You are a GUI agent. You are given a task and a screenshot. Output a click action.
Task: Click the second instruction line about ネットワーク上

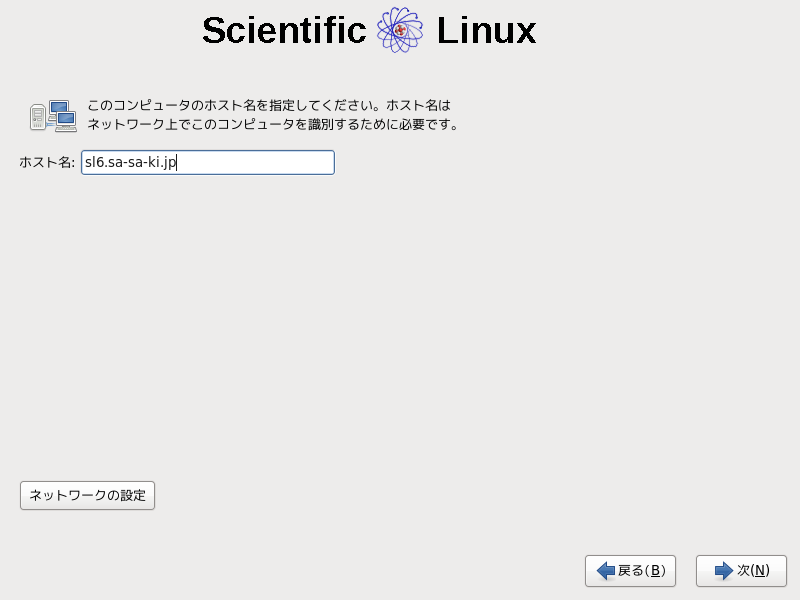point(272,125)
